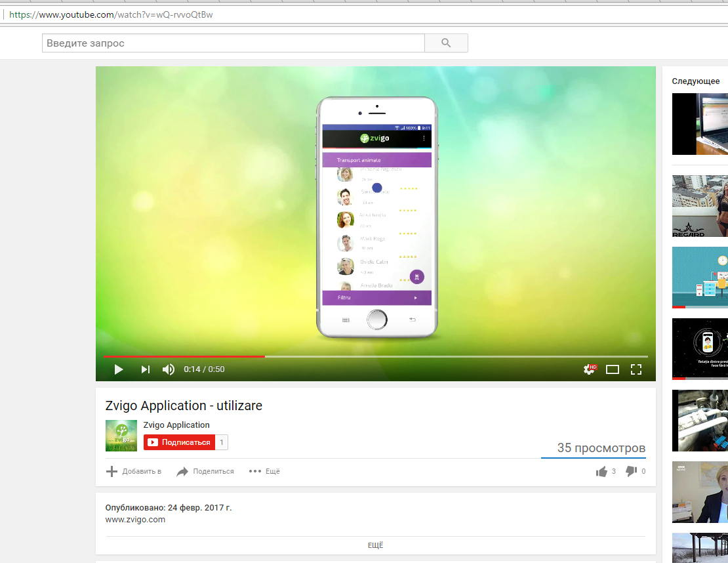Skip to next video in player
The image size is (728, 563).
pos(146,369)
